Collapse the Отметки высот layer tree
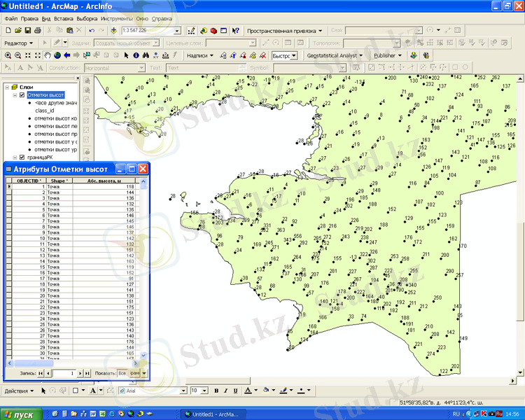 [x=14, y=94]
